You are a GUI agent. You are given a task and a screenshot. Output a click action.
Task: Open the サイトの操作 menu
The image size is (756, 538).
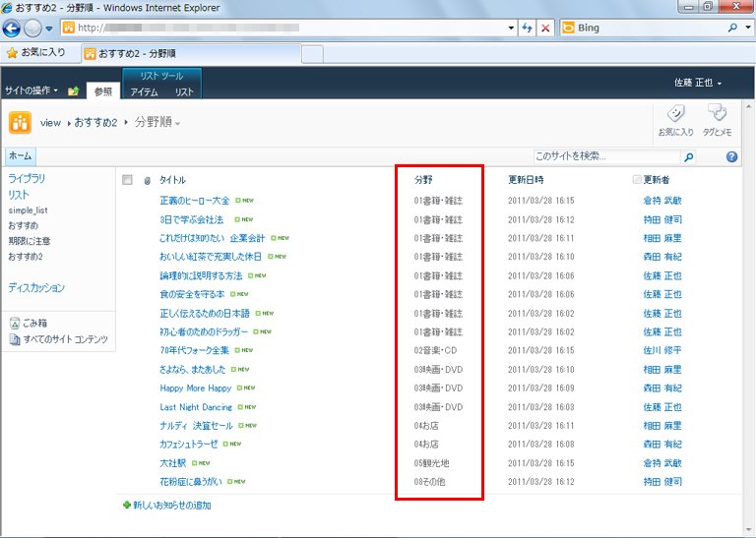[x=31, y=90]
